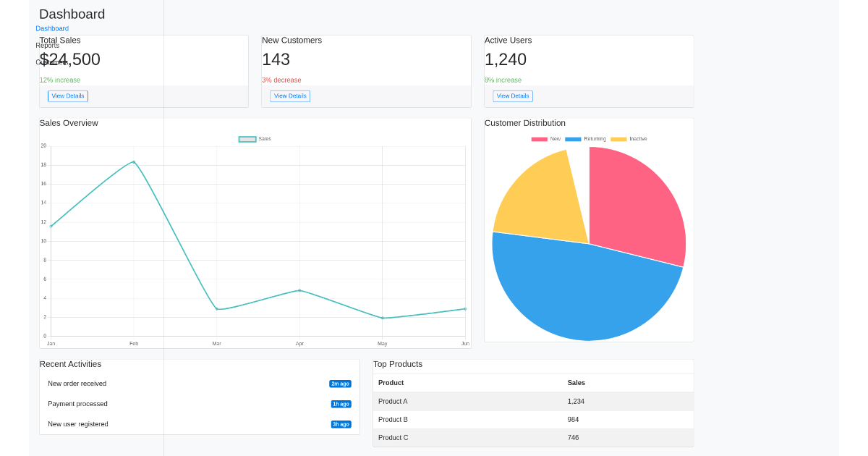Click the Dashboard breadcrumb link

tap(51, 28)
